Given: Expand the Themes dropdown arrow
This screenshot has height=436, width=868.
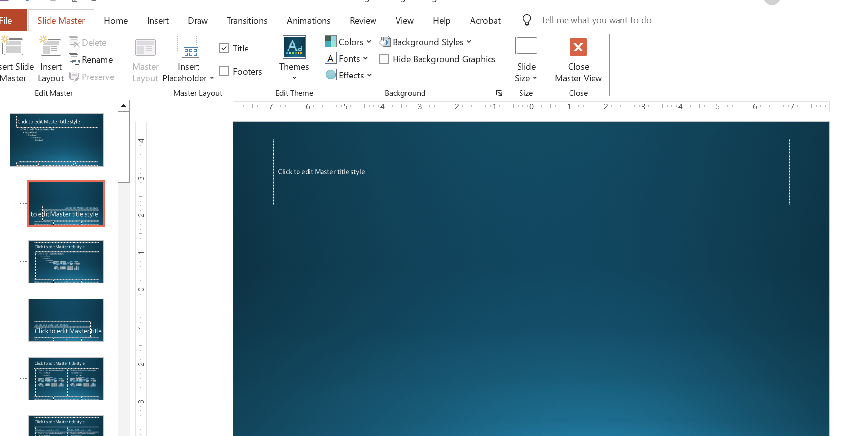Looking at the screenshot, I should coord(294,78).
